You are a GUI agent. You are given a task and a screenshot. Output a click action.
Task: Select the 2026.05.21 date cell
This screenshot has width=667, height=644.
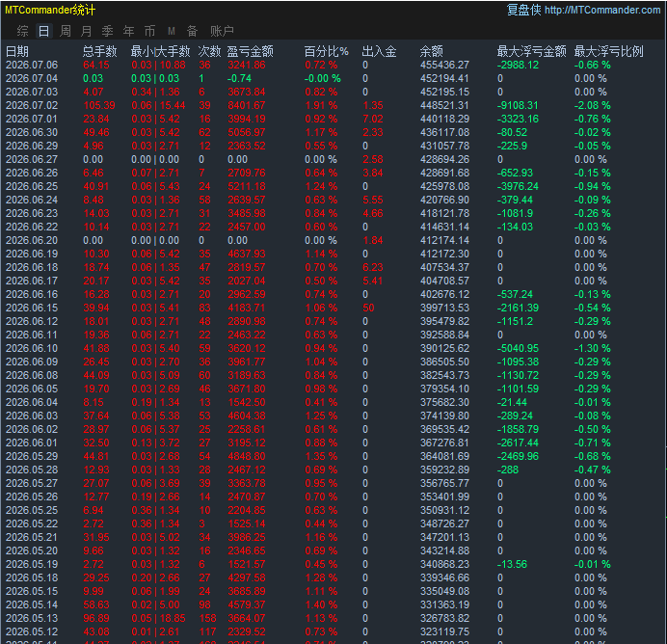(32, 537)
